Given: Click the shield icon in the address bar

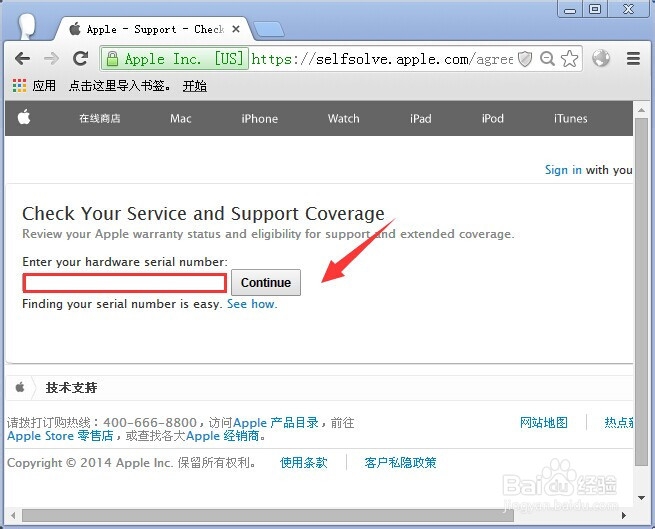Looking at the screenshot, I should (525, 59).
